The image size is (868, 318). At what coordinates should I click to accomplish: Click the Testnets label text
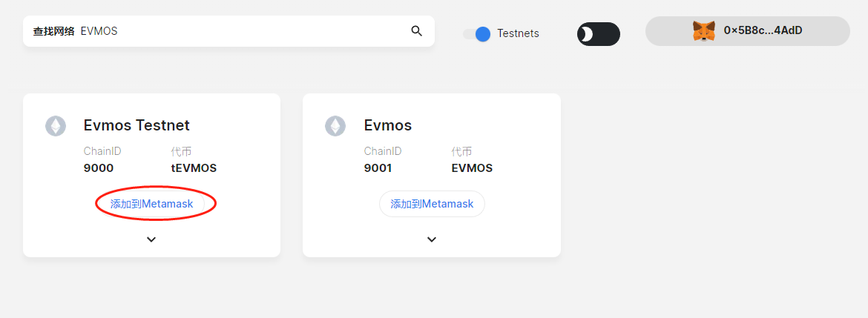point(518,33)
